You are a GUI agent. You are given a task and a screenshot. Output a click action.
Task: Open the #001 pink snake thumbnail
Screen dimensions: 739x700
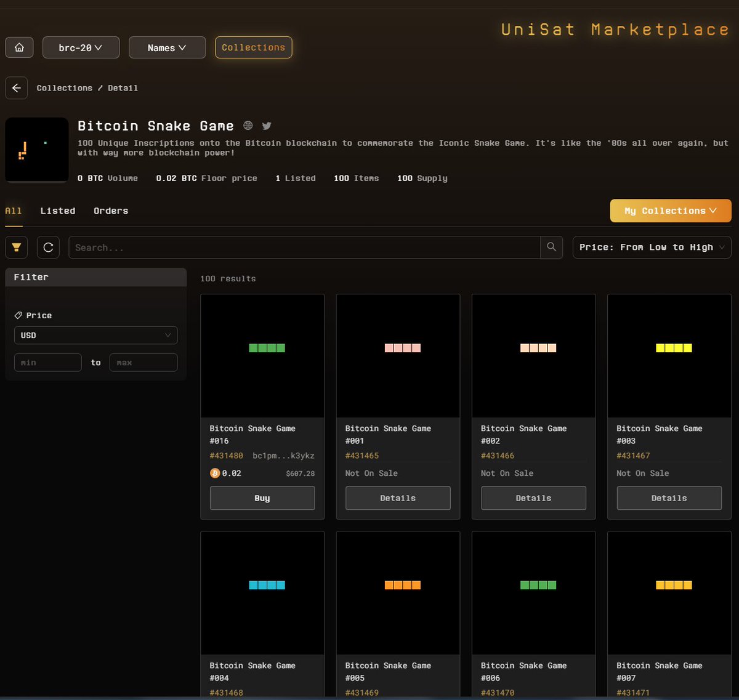click(x=398, y=356)
